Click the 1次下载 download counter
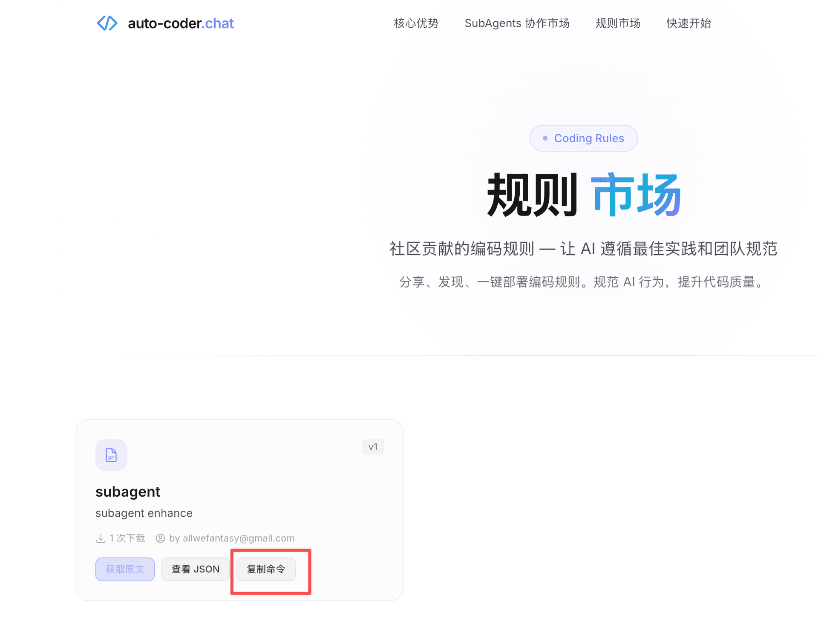Screen dimensions: 818x644 pyautogui.click(x=126, y=538)
